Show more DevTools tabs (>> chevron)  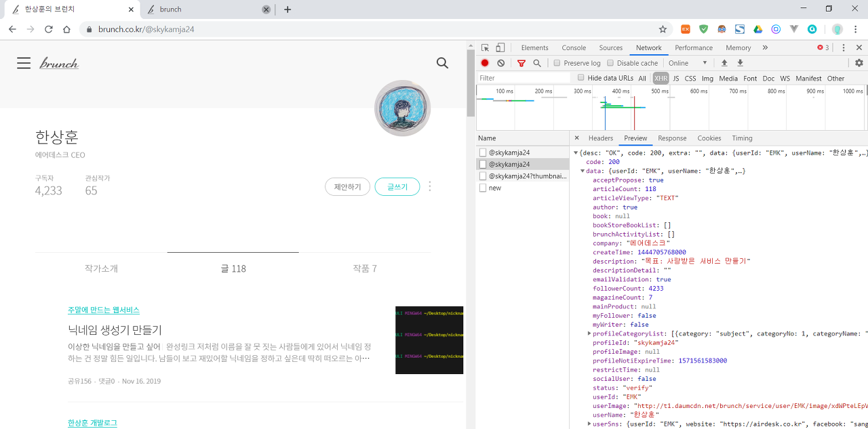point(765,47)
